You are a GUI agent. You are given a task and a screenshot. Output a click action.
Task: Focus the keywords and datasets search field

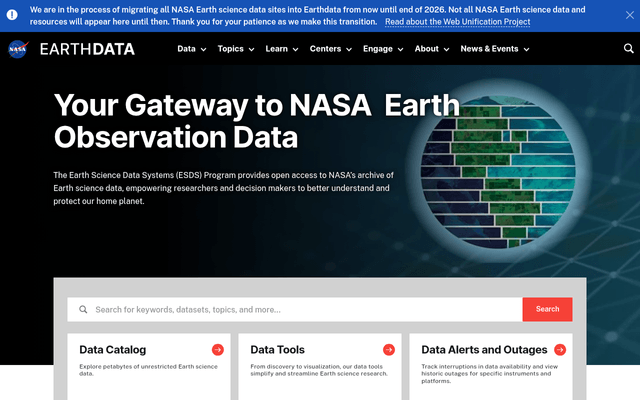pos(295,309)
